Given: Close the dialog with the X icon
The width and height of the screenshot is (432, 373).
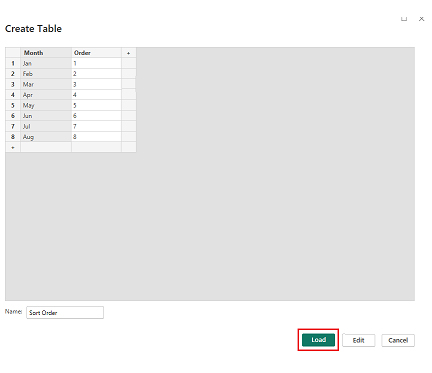Looking at the screenshot, I should click(x=422, y=19).
